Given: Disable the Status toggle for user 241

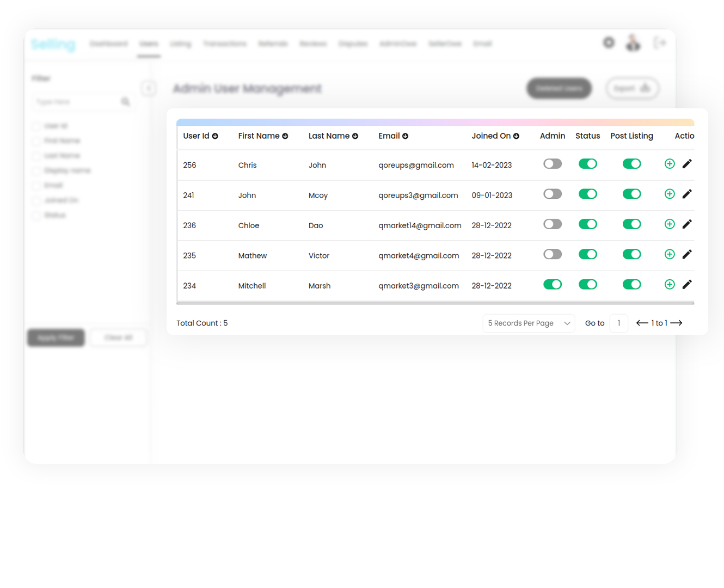Looking at the screenshot, I should (x=588, y=194).
